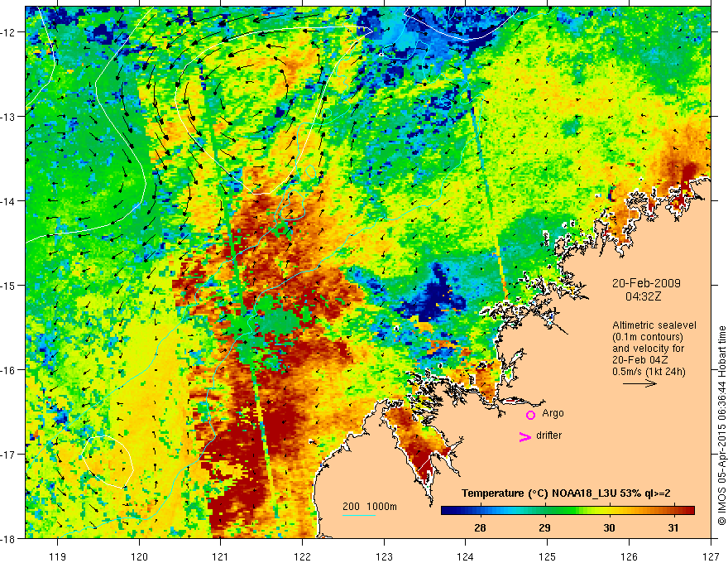Click latitude axis label '-14'

(8, 201)
